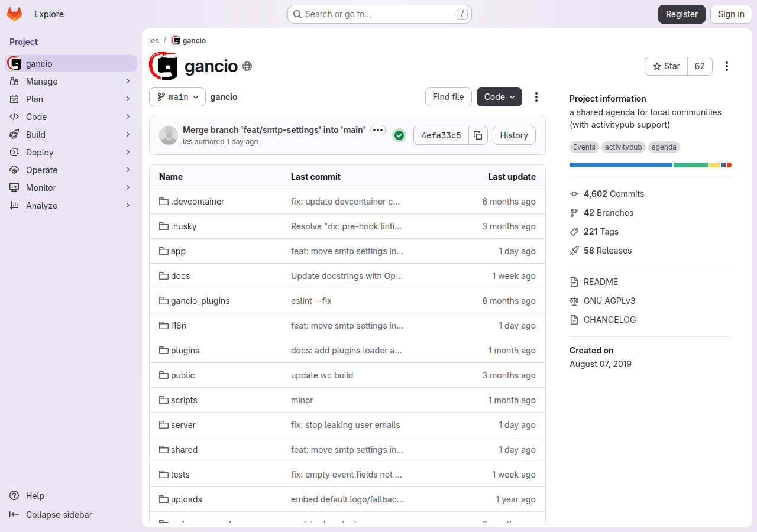Open the README file link
The width and height of the screenshot is (757, 532).
pos(594,282)
